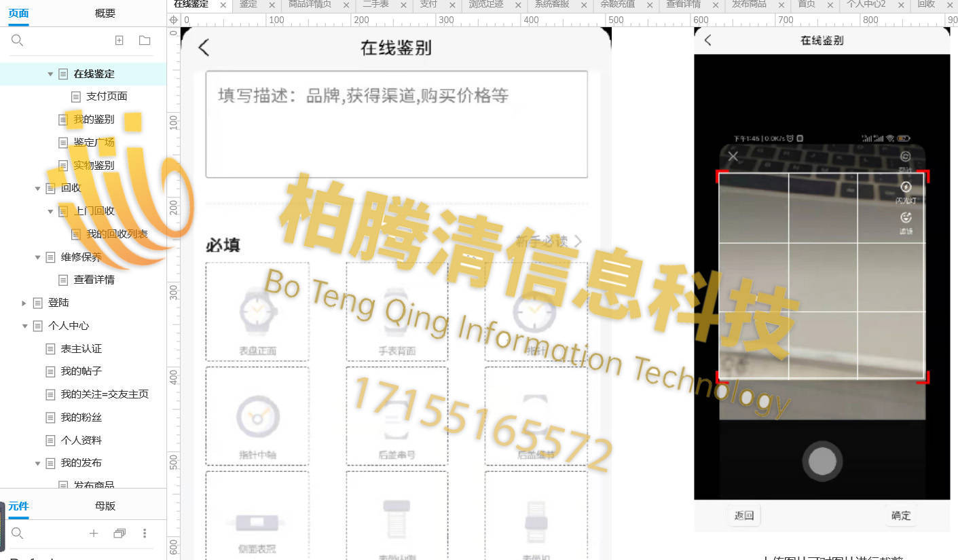Collapse the 在线鉴定 tree node
958x560 pixels.
[x=50, y=74]
